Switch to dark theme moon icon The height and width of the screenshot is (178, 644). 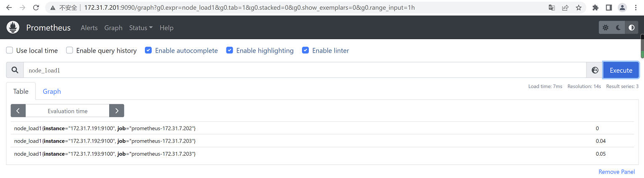[618, 28]
